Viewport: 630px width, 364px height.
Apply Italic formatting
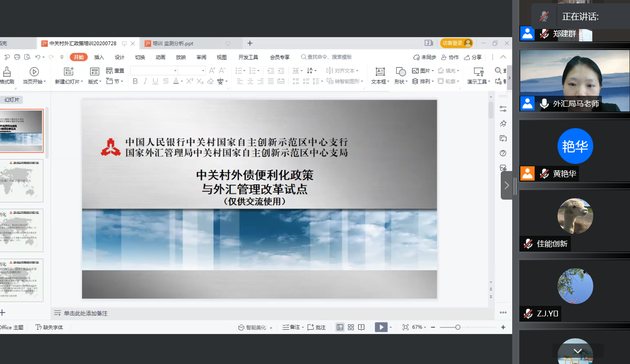click(145, 81)
